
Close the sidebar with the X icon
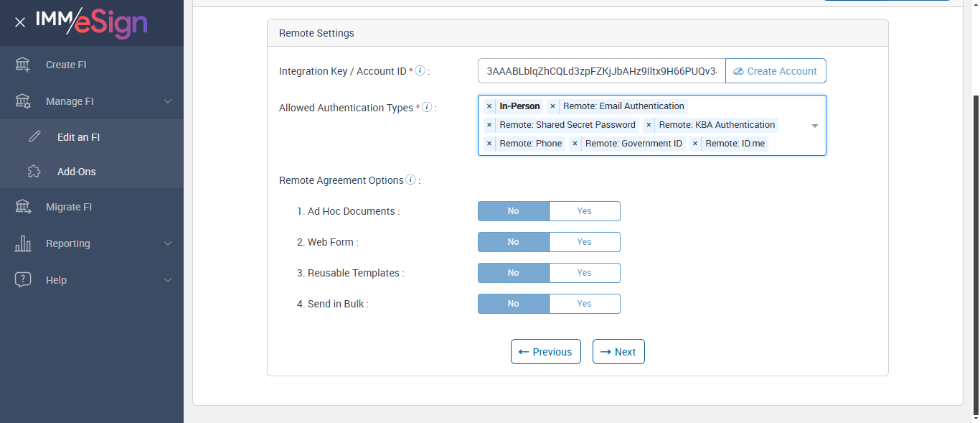tap(20, 22)
